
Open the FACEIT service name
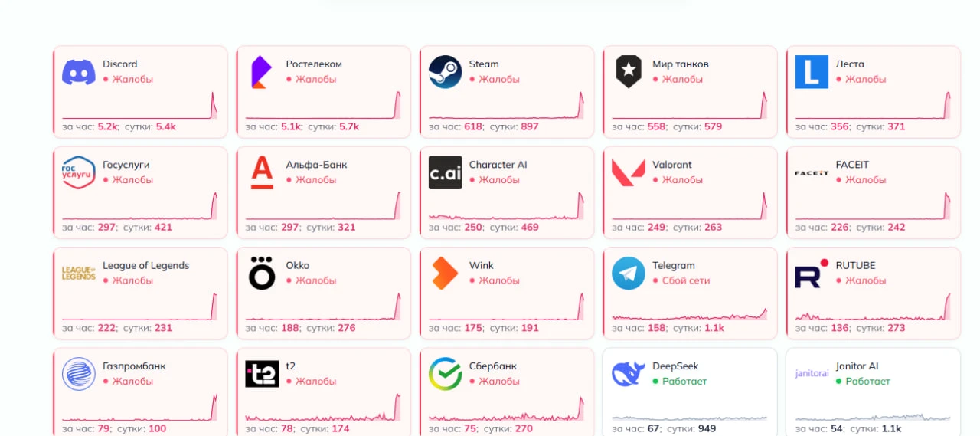[x=852, y=165]
